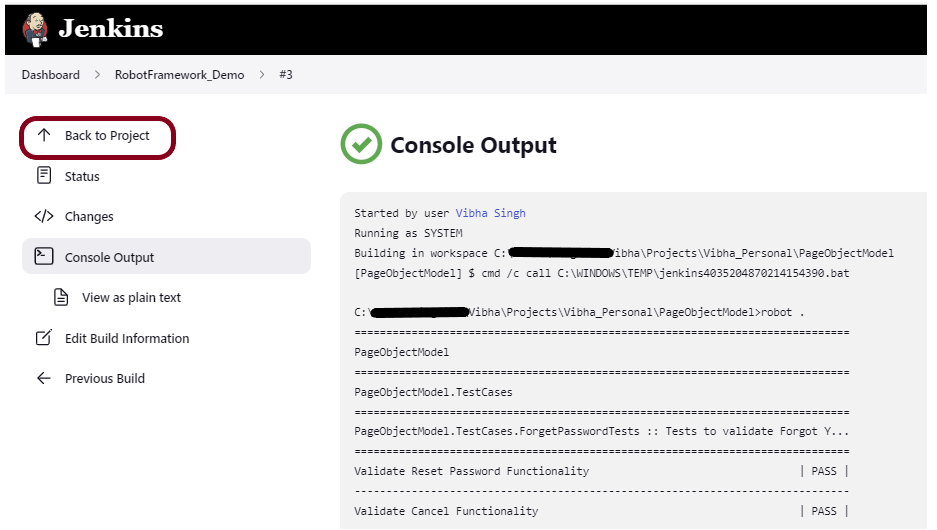Click the file icon beside View as plain text
This screenshot has height=530, width=937.
tap(61, 297)
